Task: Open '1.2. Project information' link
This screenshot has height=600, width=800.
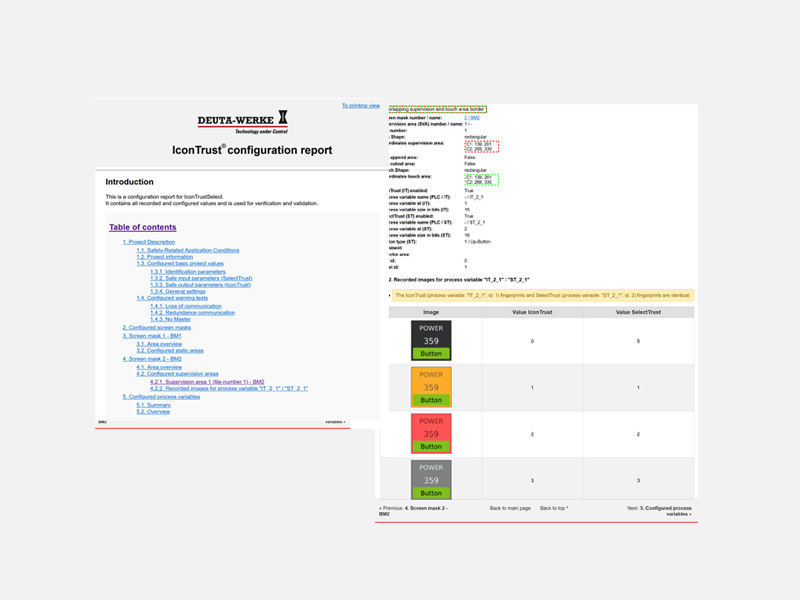Action: (x=164, y=257)
